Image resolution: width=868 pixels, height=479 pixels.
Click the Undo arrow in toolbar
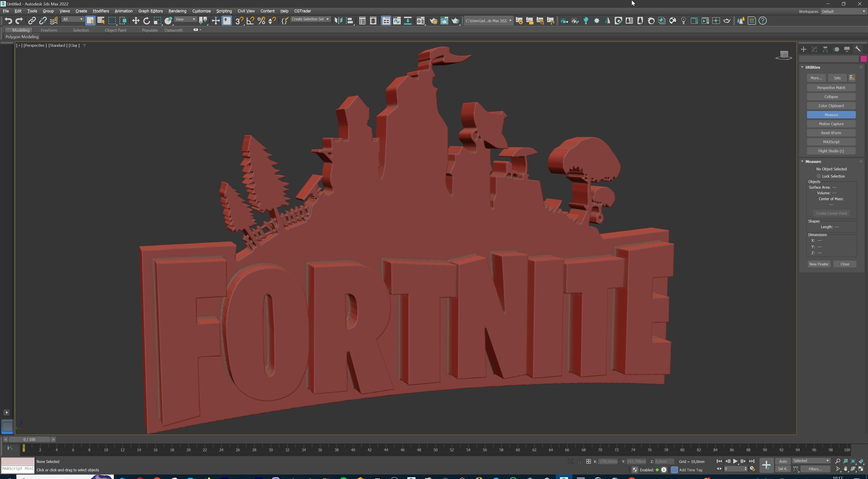tap(8, 21)
